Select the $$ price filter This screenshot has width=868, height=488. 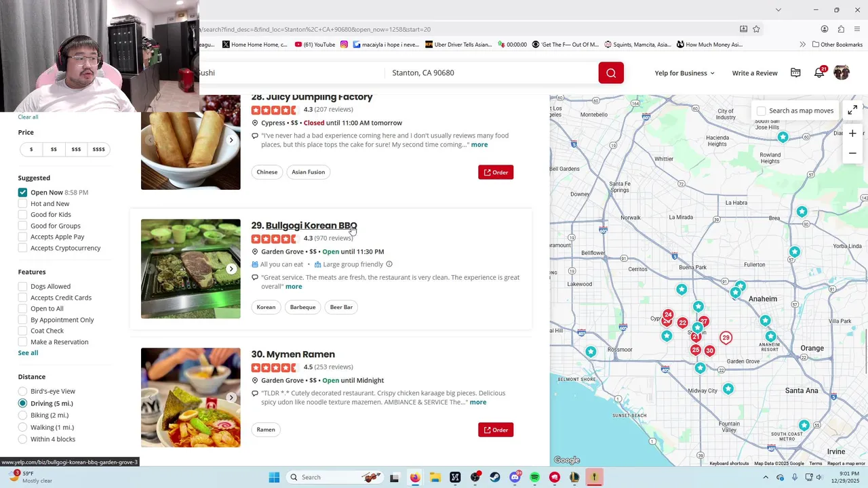[54, 149]
